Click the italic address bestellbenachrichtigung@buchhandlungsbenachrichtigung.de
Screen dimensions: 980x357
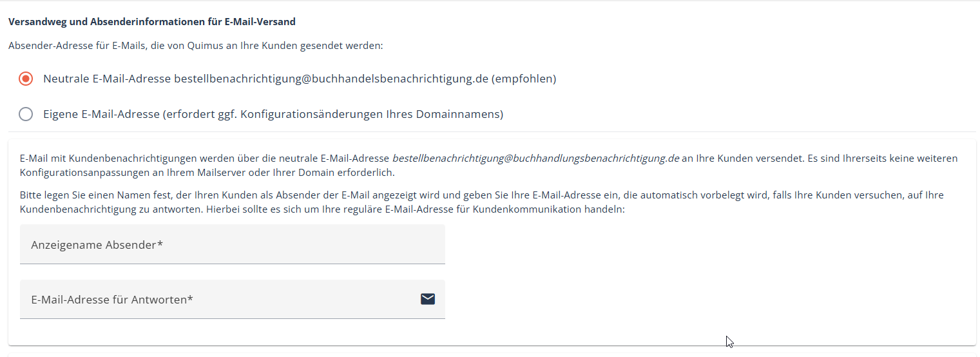[x=535, y=158]
